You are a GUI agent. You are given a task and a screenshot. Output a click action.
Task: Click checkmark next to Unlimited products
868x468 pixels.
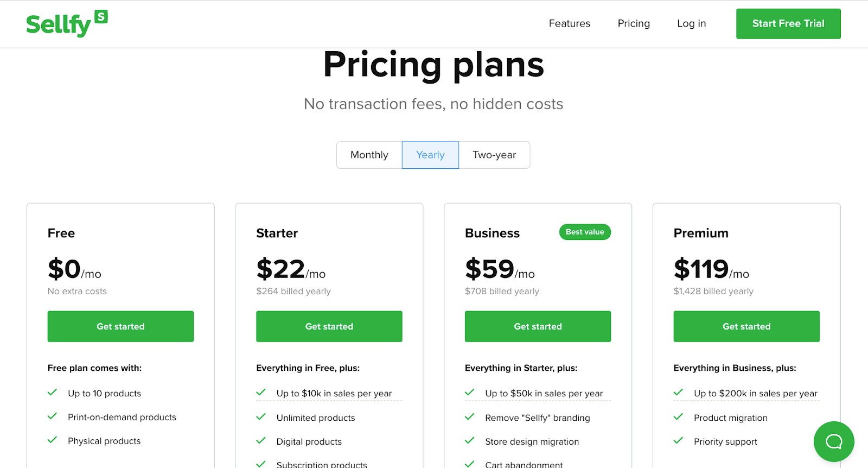(x=261, y=417)
